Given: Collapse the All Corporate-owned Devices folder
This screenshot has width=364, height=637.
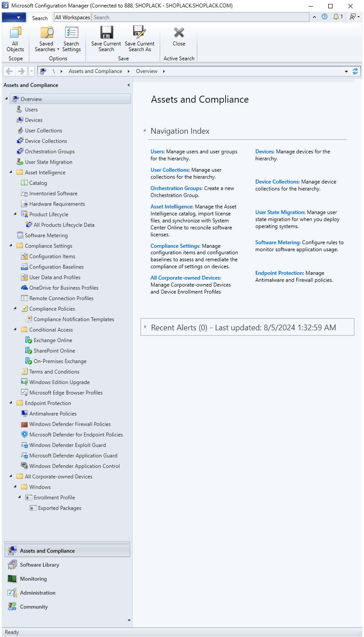Looking at the screenshot, I should [x=11, y=476].
